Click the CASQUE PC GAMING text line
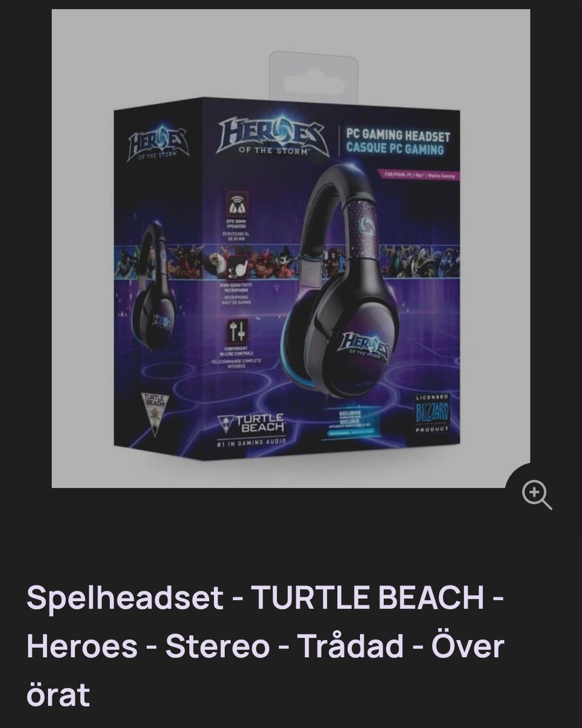 click(x=395, y=150)
